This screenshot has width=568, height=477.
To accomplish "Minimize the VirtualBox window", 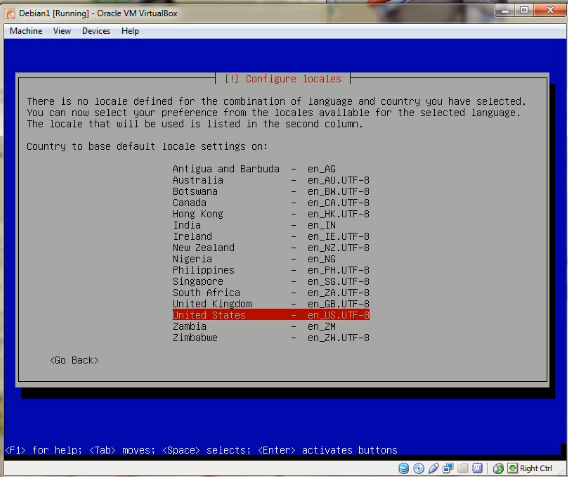I will click(505, 11).
